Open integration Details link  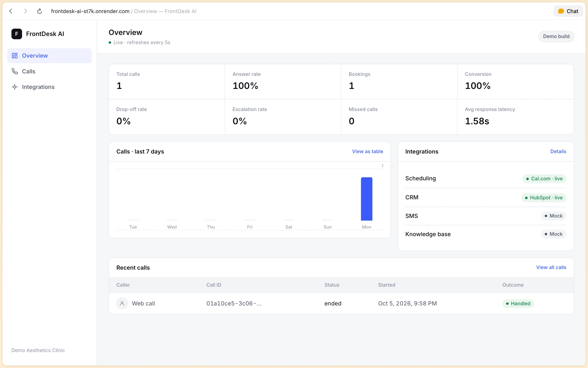558,151
